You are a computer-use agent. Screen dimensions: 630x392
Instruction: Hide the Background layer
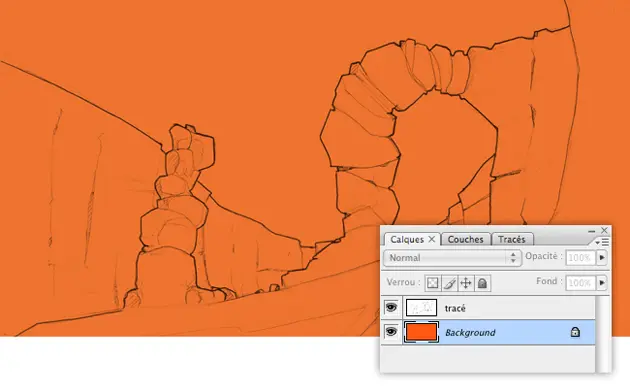391,332
